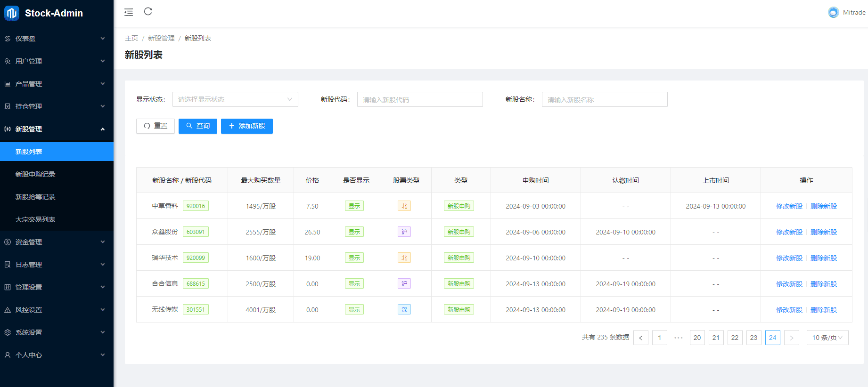The height and width of the screenshot is (387, 868).
Task: Go to page 21 in pagination
Action: coord(716,338)
